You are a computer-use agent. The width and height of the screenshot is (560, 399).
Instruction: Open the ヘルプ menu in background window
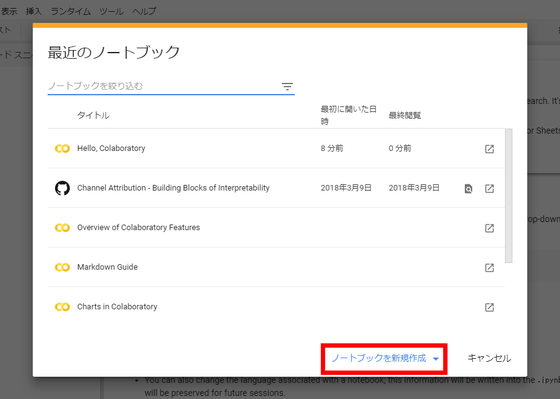click(144, 11)
